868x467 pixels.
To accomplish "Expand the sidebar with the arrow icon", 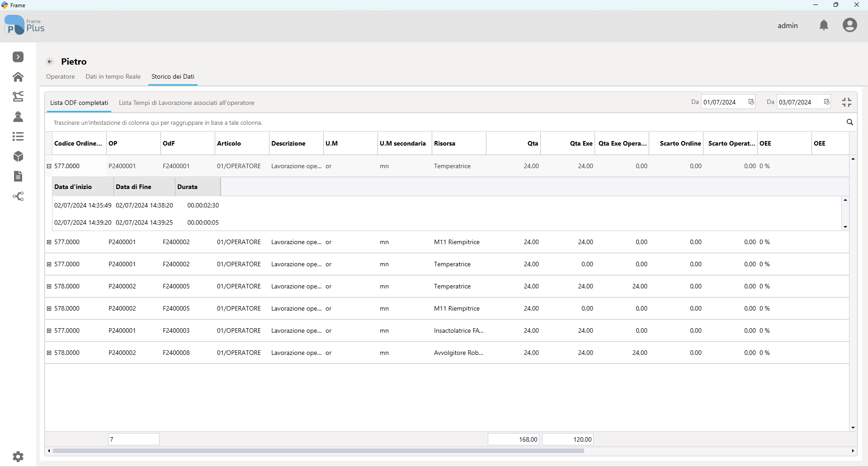I will [18, 57].
